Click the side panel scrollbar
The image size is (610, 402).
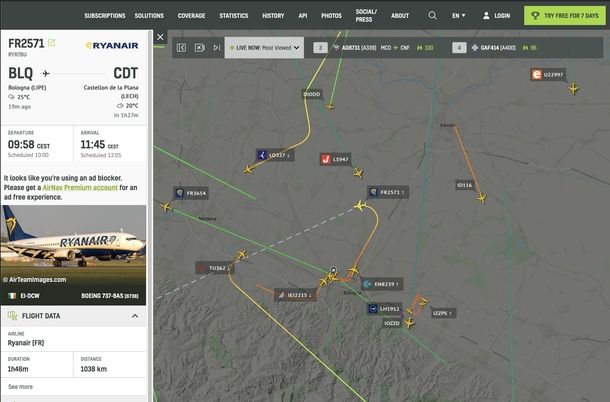[150, 216]
